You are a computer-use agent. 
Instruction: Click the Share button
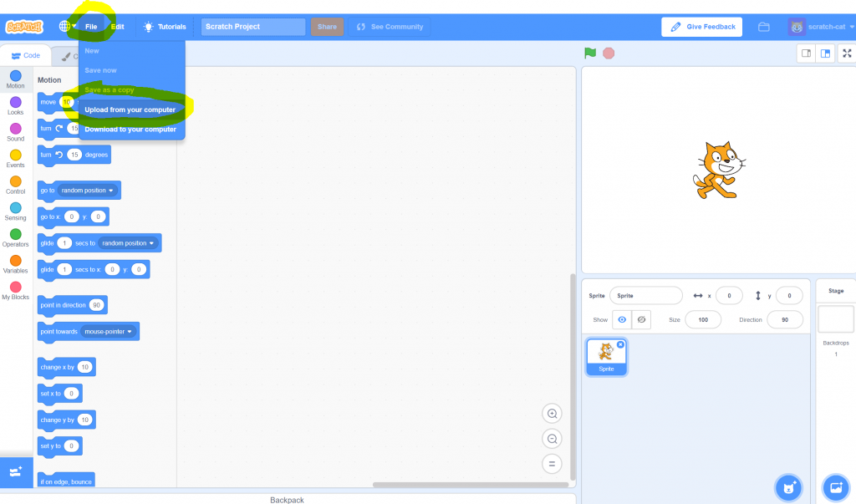pos(326,26)
